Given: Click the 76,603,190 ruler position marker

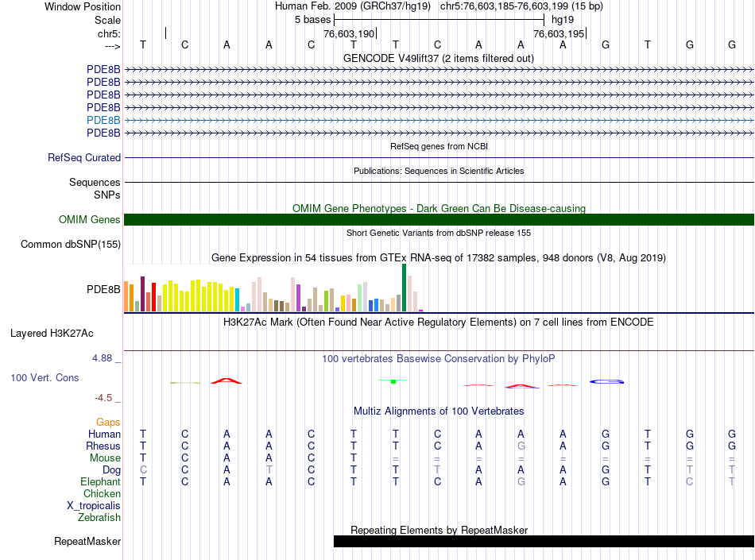Looking at the screenshot, I should [x=349, y=34].
